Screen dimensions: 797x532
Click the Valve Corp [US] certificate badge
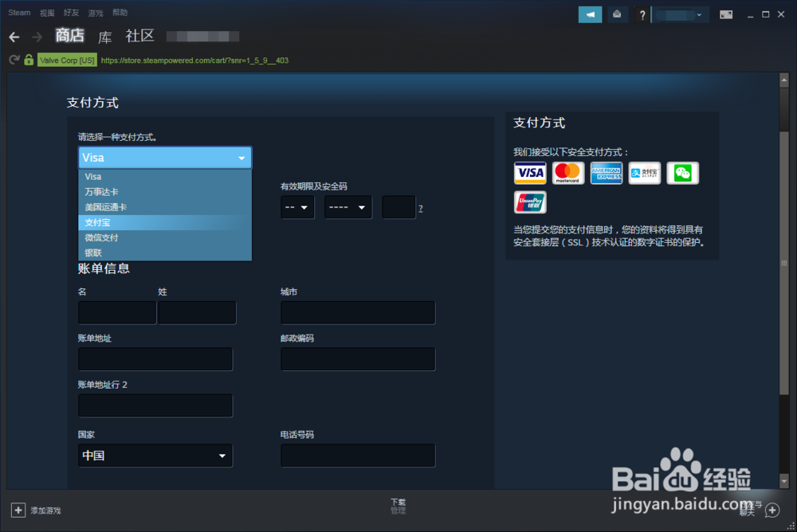point(67,60)
